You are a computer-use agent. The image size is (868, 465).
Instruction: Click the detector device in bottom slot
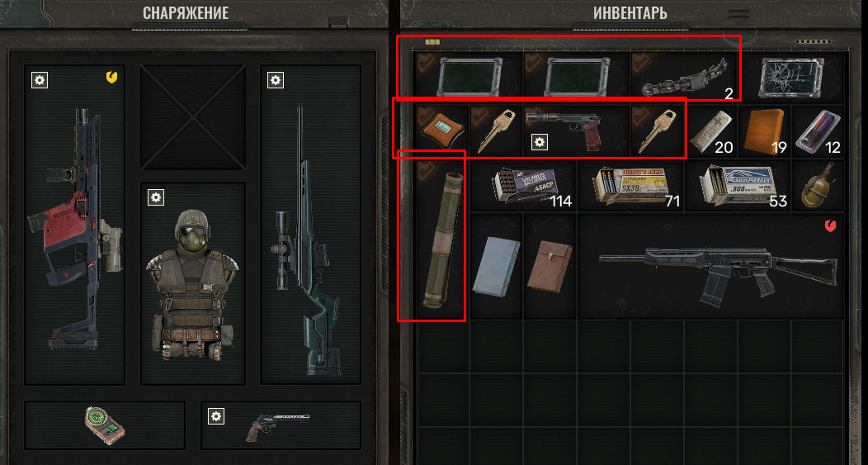coord(105,425)
